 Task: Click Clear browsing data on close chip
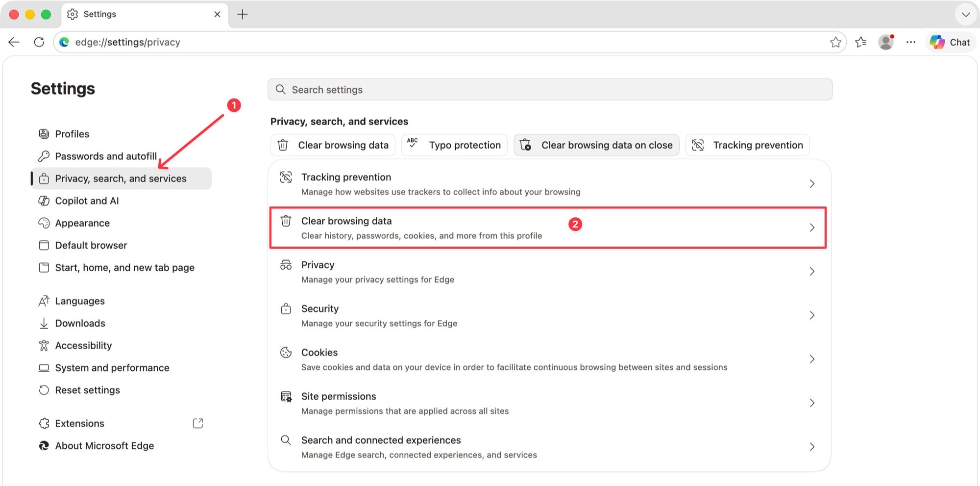(596, 145)
